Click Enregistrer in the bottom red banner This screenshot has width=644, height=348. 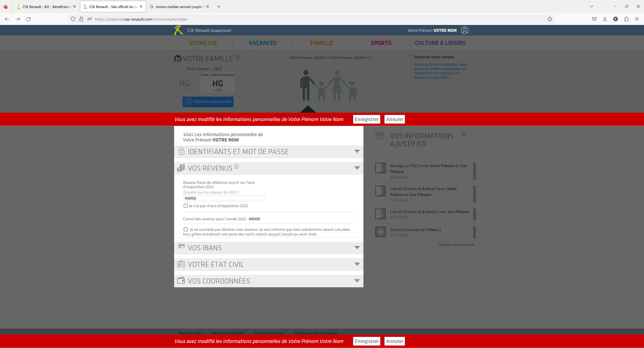(x=366, y=341)
